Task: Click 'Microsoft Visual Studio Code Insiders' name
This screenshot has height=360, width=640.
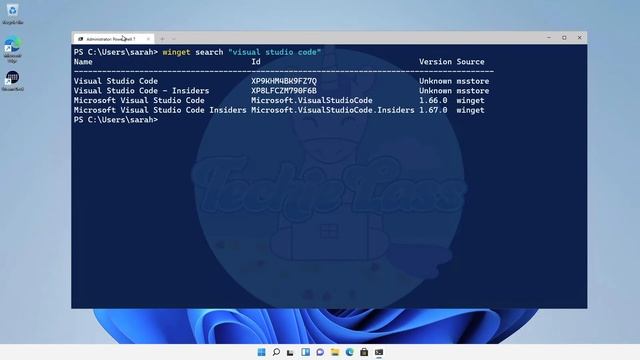Action: [x=160, y=110]
